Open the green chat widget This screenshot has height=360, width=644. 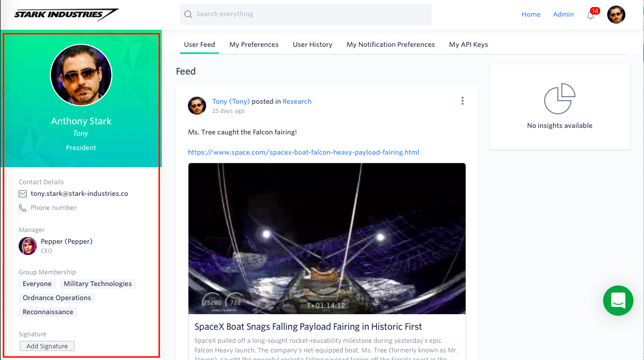[618, 301]
